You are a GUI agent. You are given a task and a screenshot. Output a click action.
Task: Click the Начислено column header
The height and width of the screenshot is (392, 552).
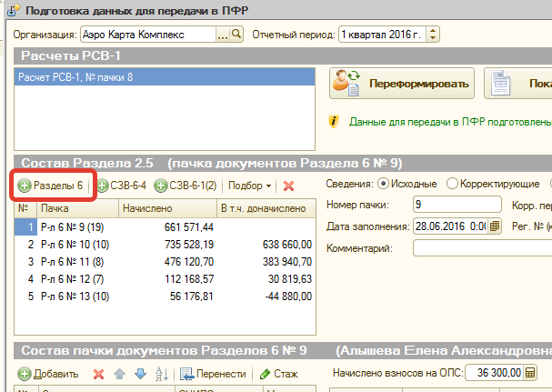click(x=167, y=208)
